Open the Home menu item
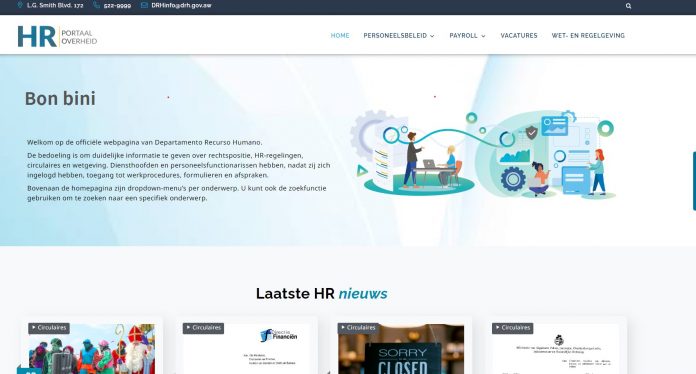The image size is (696, 374). (340, 35)
